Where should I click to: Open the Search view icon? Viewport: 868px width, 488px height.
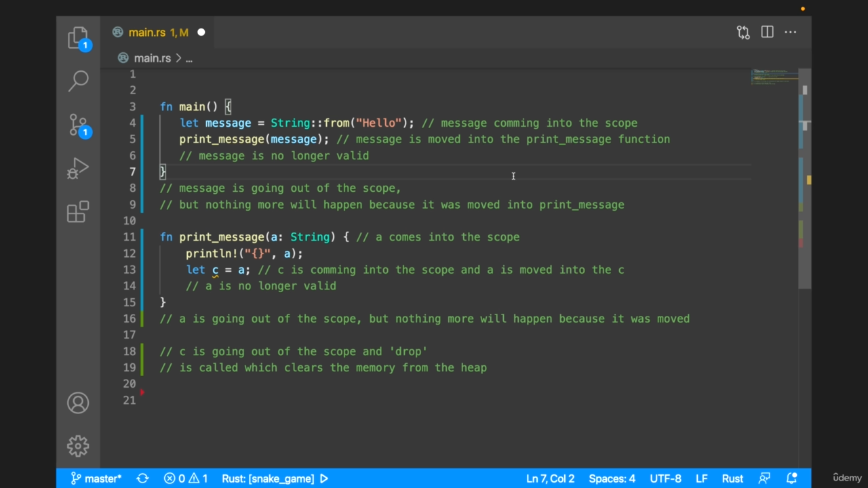pos(78,81)
